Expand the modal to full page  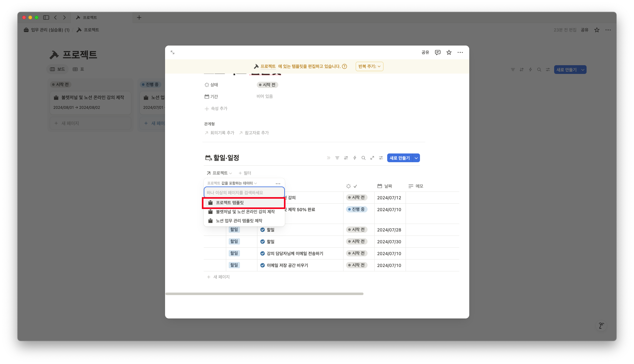pos(173,52)
